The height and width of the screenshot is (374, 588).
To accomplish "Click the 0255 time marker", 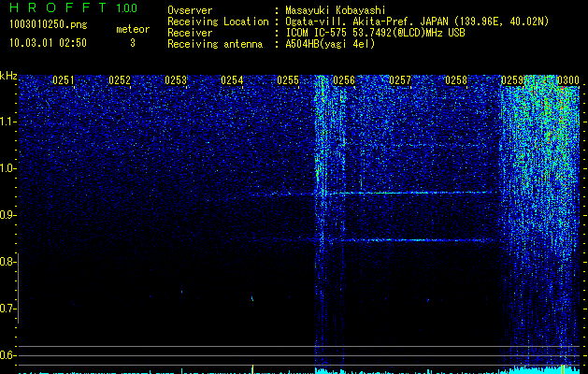I will pyautogui.click(x=288, y=80).
